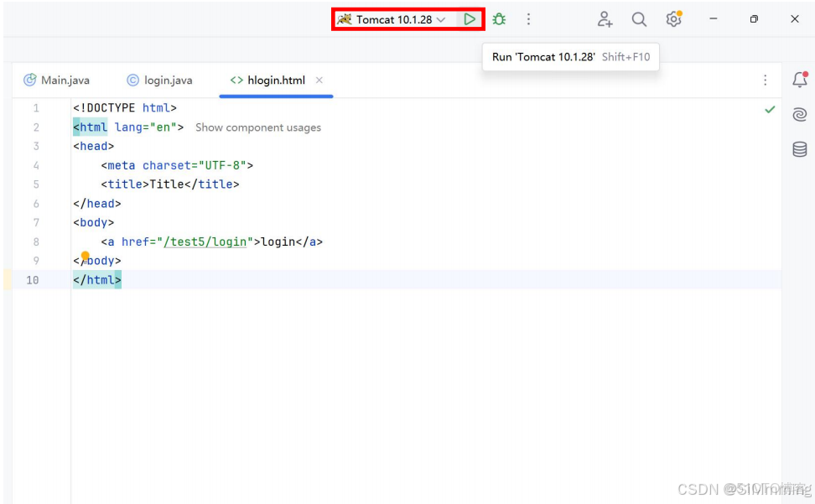Start debugging with the bug icon
Image resolution: width=815 pixels, height=504 pixels.
[x=499, y=18]
